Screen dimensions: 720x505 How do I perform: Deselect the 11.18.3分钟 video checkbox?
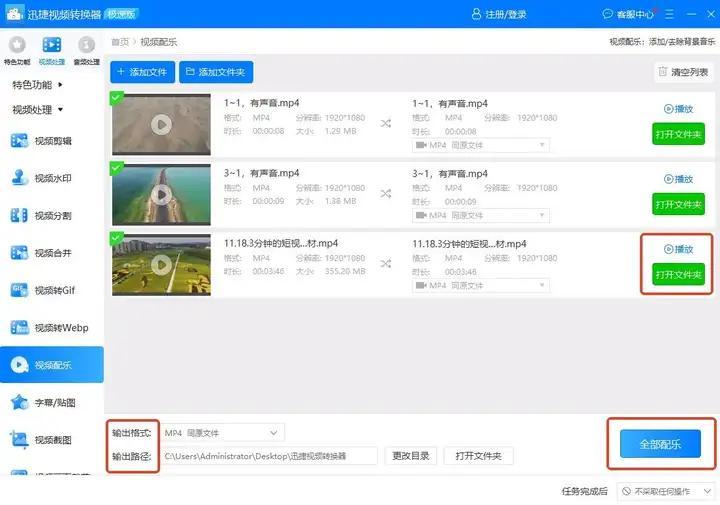tap(117, 238)
